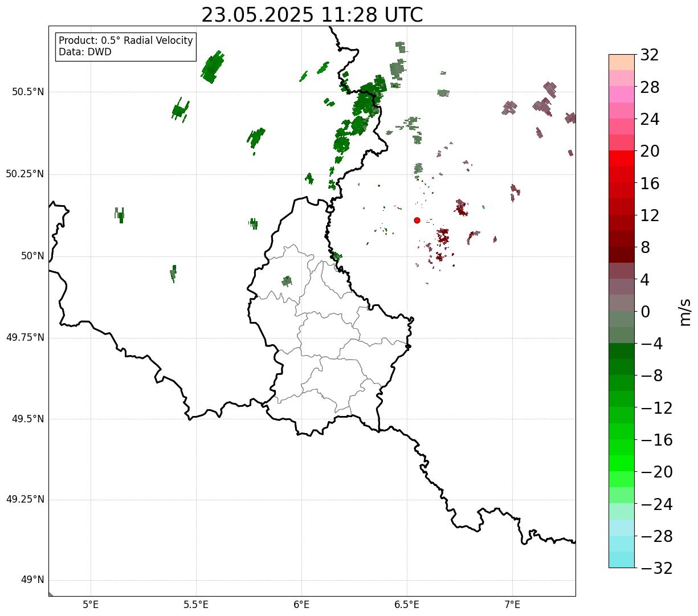Click the colorbar value −16
Viewport: 698px width, 616px height.
pyautogui.click(x=656, y=440)
